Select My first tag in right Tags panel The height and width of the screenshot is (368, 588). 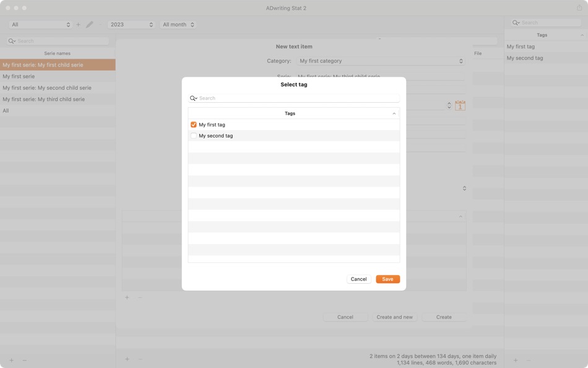click(x=546, y=46)
